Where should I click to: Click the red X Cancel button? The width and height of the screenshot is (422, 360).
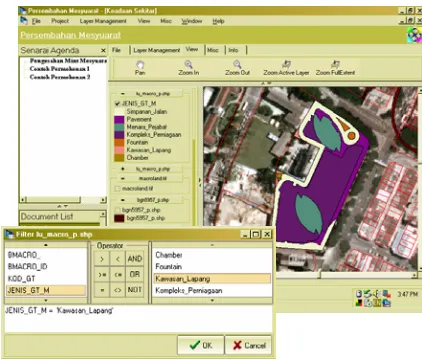click(249, 345)
